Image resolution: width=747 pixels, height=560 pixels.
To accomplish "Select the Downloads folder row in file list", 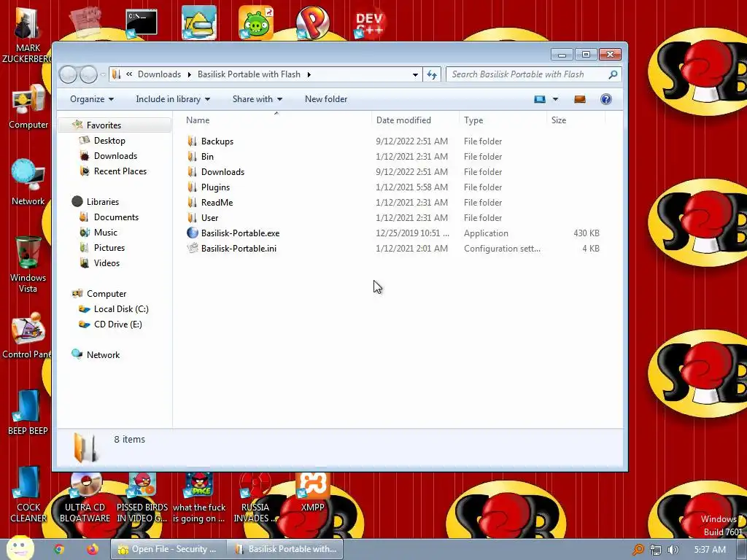I will pos(393,172).
